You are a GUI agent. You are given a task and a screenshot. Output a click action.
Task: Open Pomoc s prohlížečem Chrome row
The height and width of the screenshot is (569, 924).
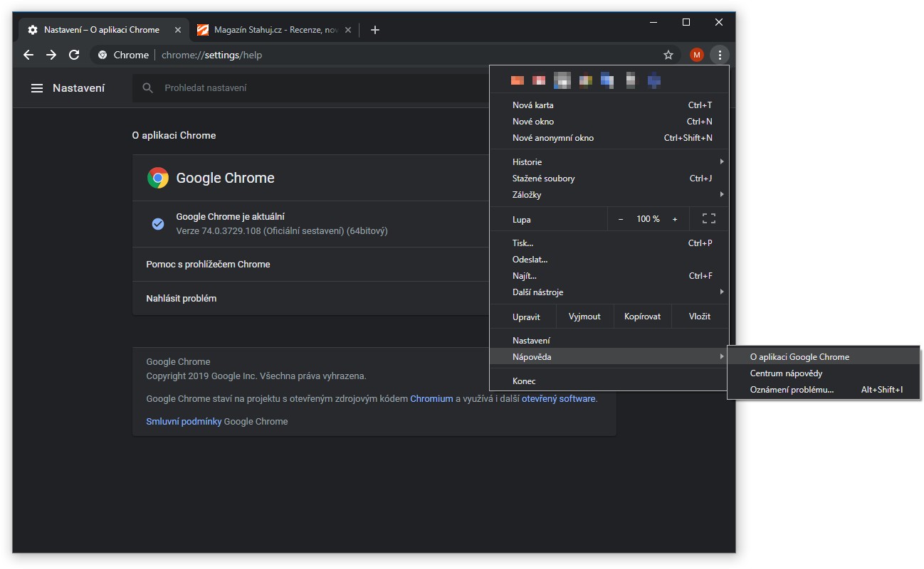pyautogui.click(x=311, y=265)
